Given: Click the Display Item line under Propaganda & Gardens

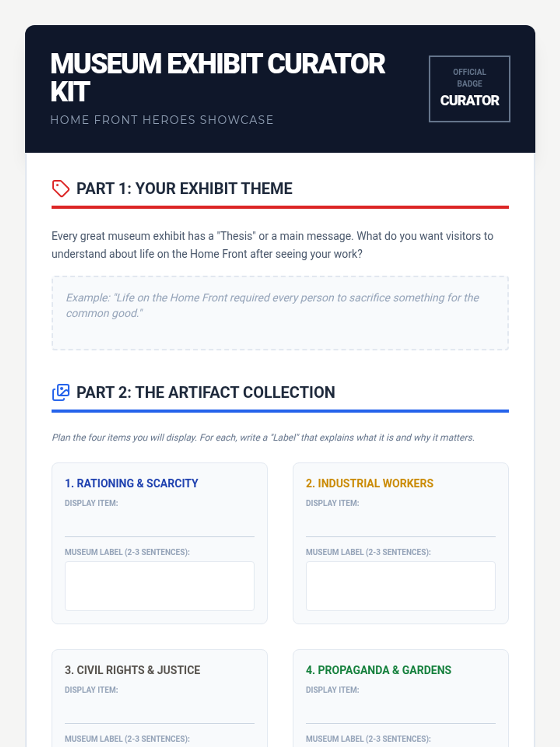Looking at the screenshot, I should [401, 711].
